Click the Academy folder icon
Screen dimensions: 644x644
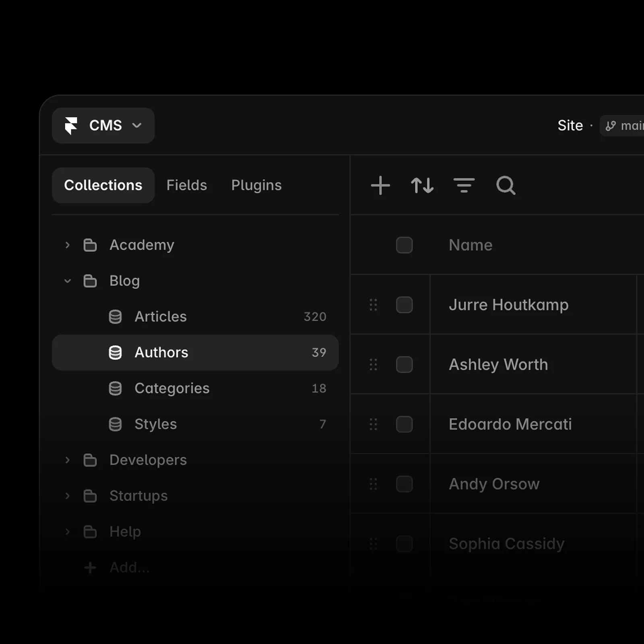click(90, 245)
